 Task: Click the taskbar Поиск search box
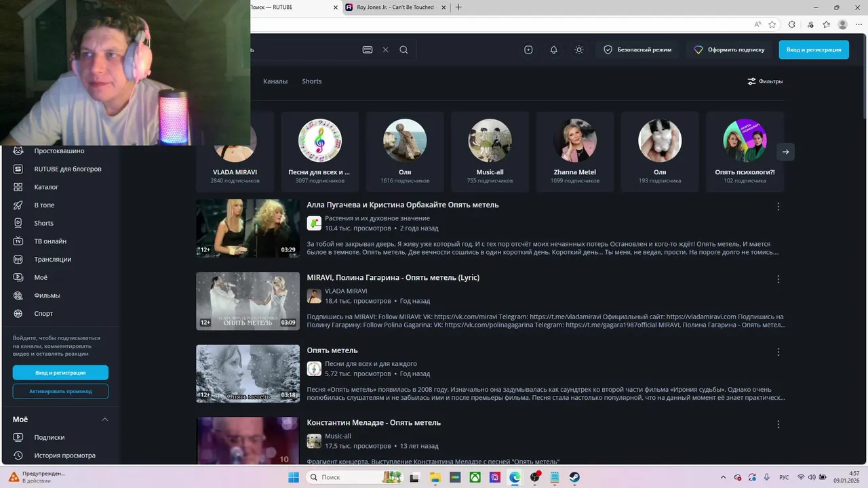point(353,477)
